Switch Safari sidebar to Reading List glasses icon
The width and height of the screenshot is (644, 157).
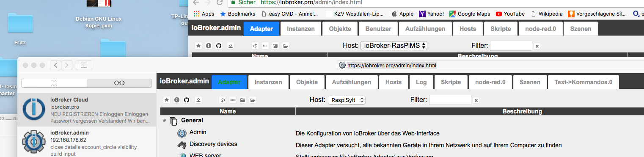pyautogui.click(x=119, y=83)
